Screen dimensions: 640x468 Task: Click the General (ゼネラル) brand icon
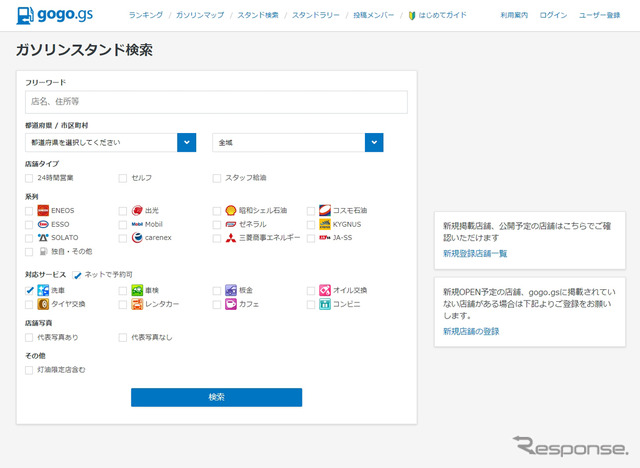231,224
